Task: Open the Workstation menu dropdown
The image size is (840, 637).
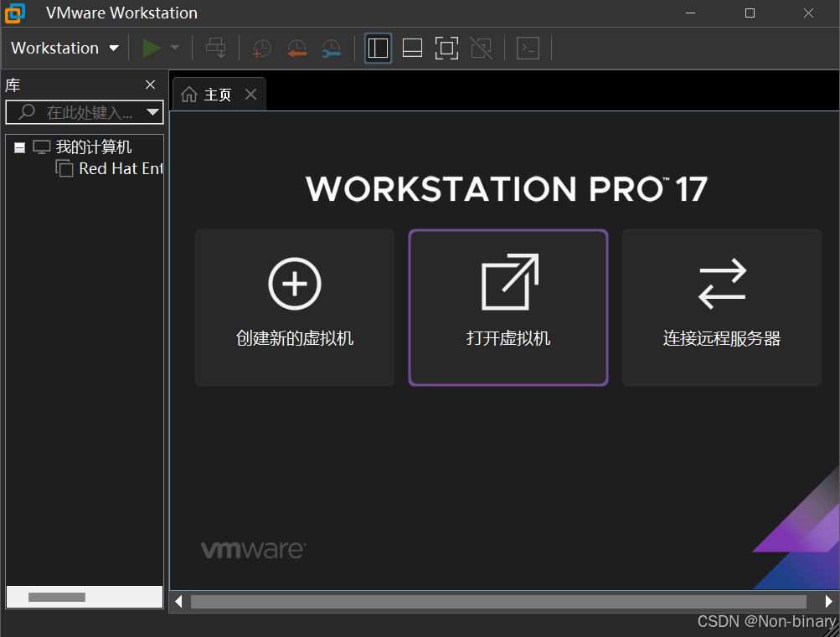Action: point(64,49)
